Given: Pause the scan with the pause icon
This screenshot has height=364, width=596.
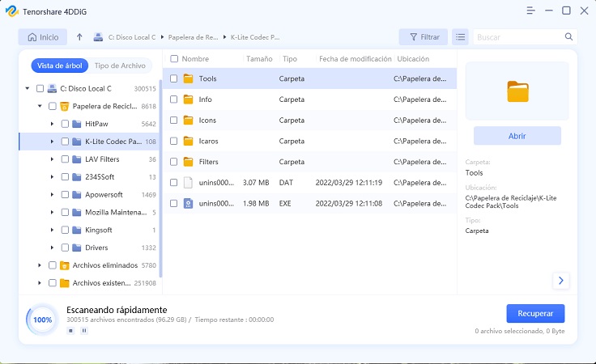Looking at the screenshot, I should (83, 330).
